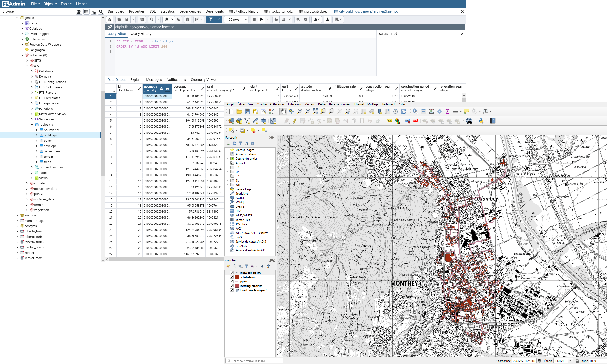Open the 100 rows limit dropdown

[x=237, y=20]
